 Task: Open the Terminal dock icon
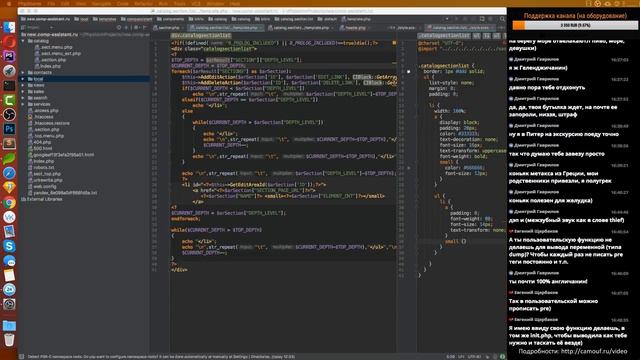(x=9, y=86)
